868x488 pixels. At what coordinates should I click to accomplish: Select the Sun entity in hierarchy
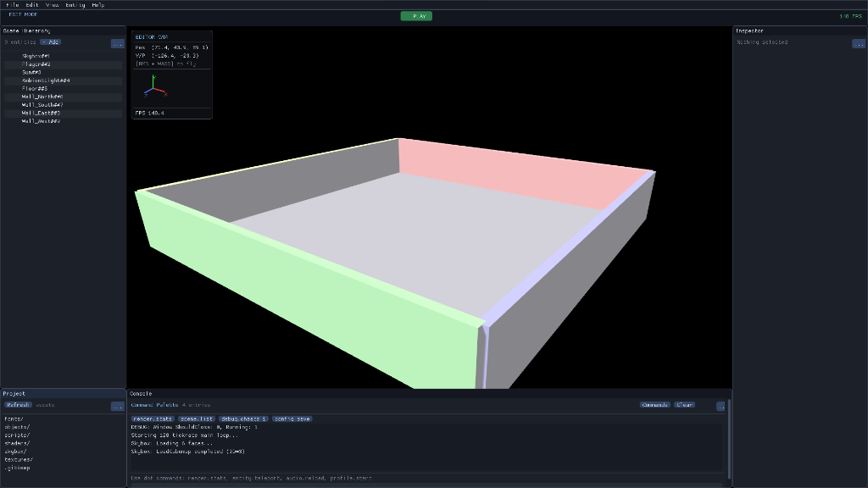click(x=63, y=73)
